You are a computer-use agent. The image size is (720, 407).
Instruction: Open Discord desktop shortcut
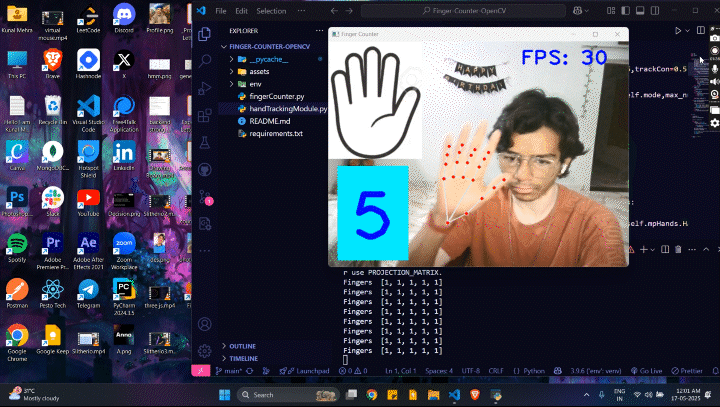[x=124, y=18]
